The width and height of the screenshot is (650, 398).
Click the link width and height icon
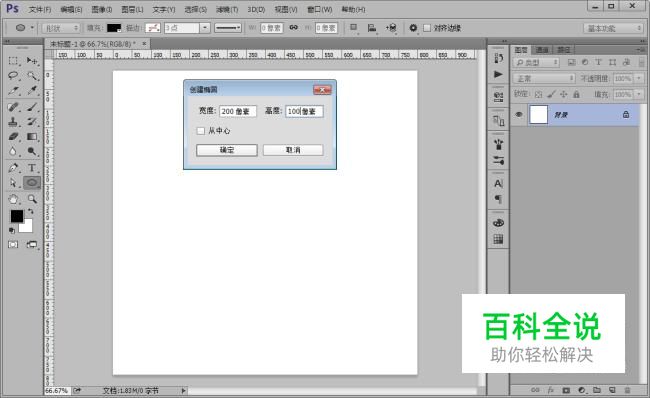pyautogui.click(x=293, y=27)
